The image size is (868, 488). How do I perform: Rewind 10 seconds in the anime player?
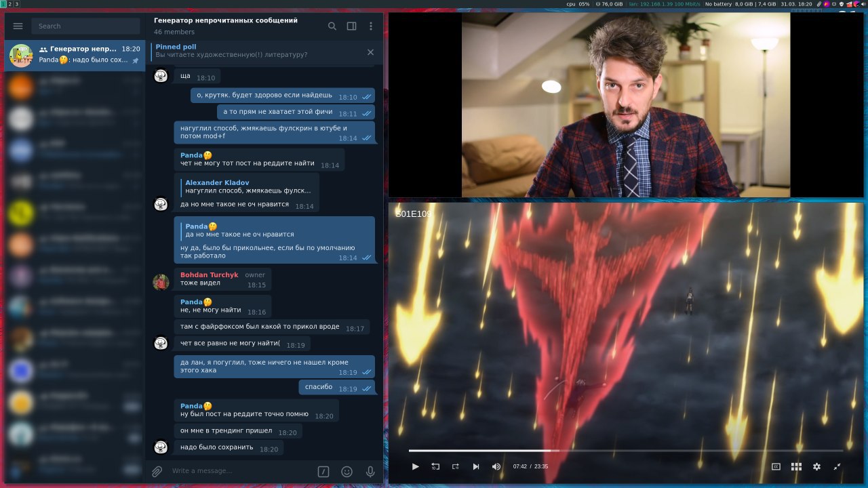[x=435, y=466]
